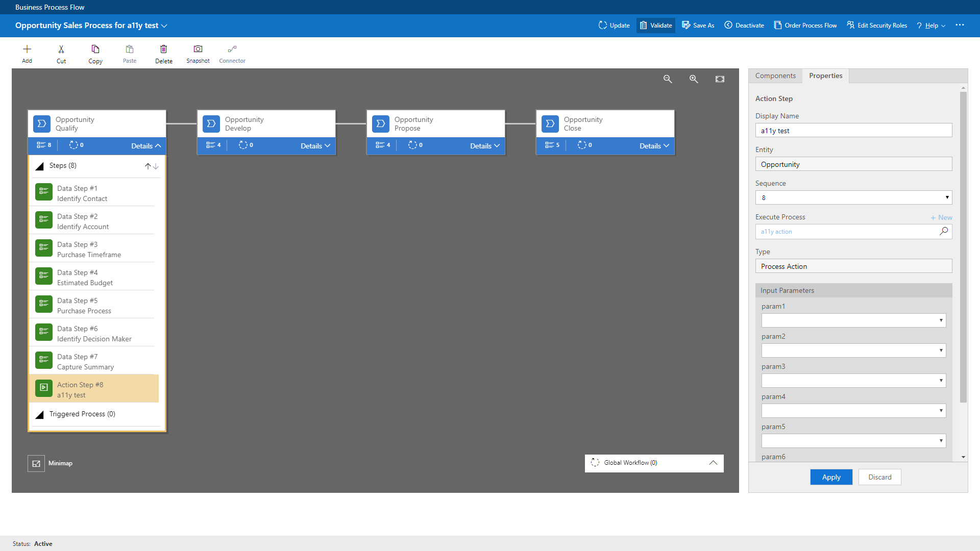Click the fit-to-canvas icon near zoom controls
The width and height of the screenshot is (980, 551).
coord(720,79)
